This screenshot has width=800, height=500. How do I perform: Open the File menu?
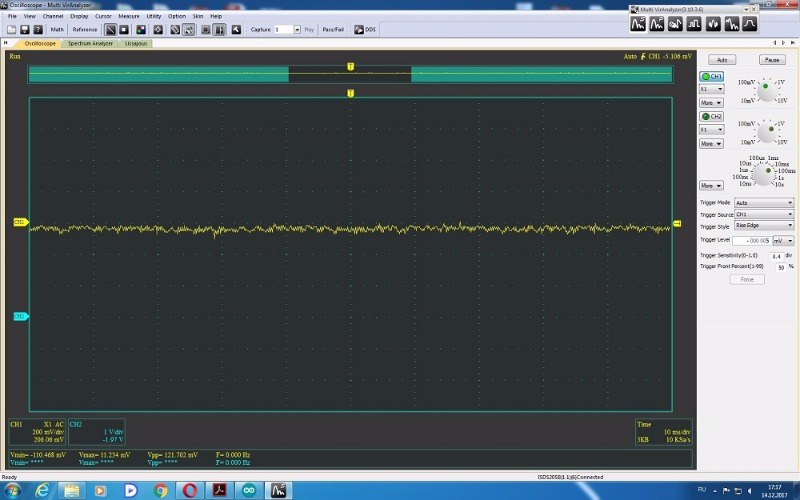tap(12, 16)
